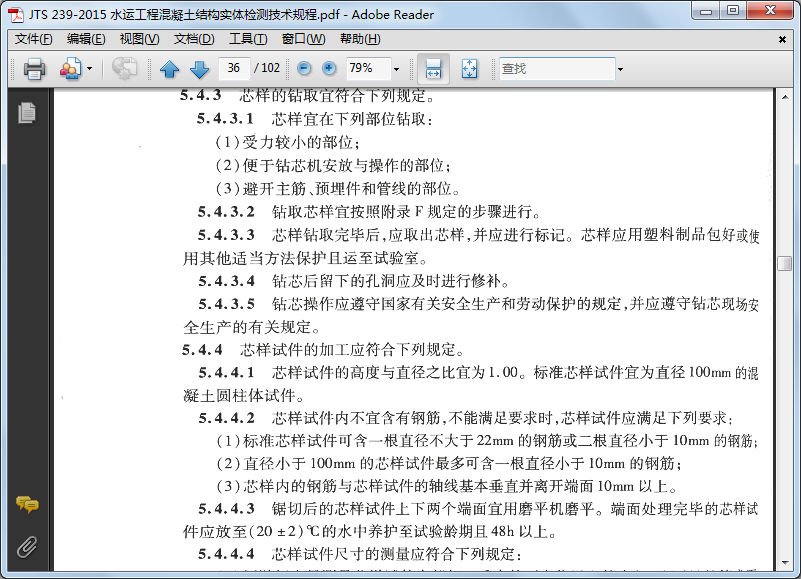Click the vertical scrollbar down arrow

point(785,563)
